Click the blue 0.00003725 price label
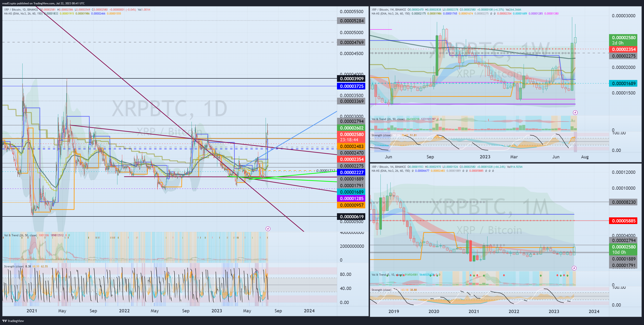Viewport: 644px width, 325px height. click(351, 86)
